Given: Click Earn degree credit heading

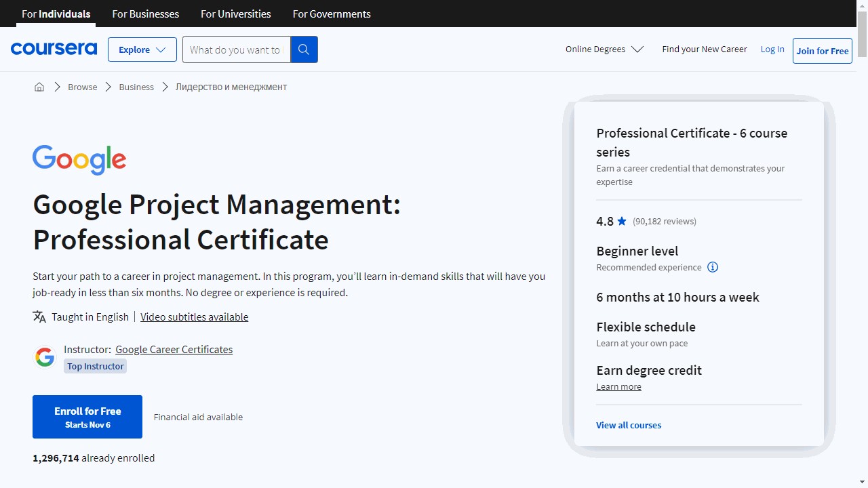Looking at the screenshot, I should coord(649,370).
